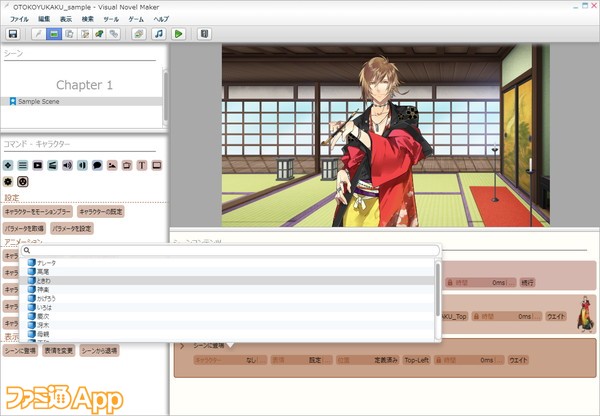Click the Chapter 1 heading
Image resolution: width=600 pixels, height=416 pixels.
click(x=85, y=85)
